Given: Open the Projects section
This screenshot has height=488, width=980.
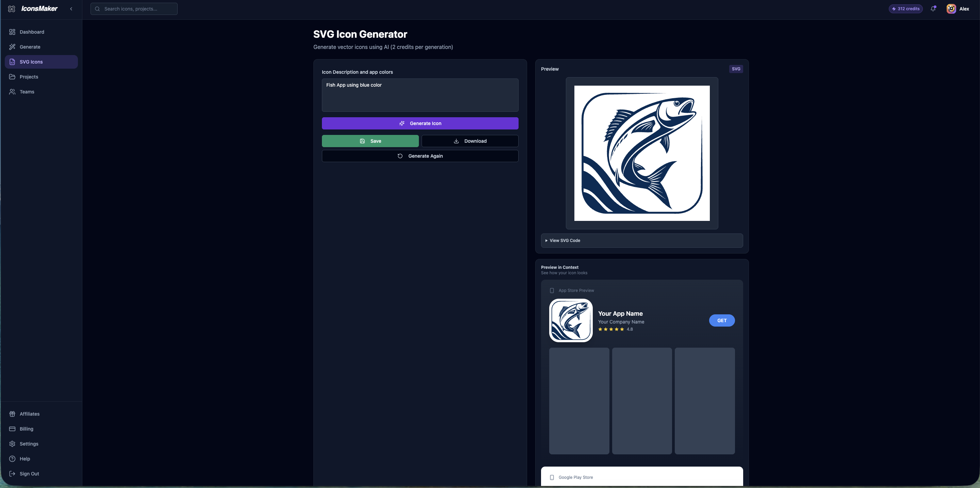Looking at the screenshot, I should tap(29, 77).
